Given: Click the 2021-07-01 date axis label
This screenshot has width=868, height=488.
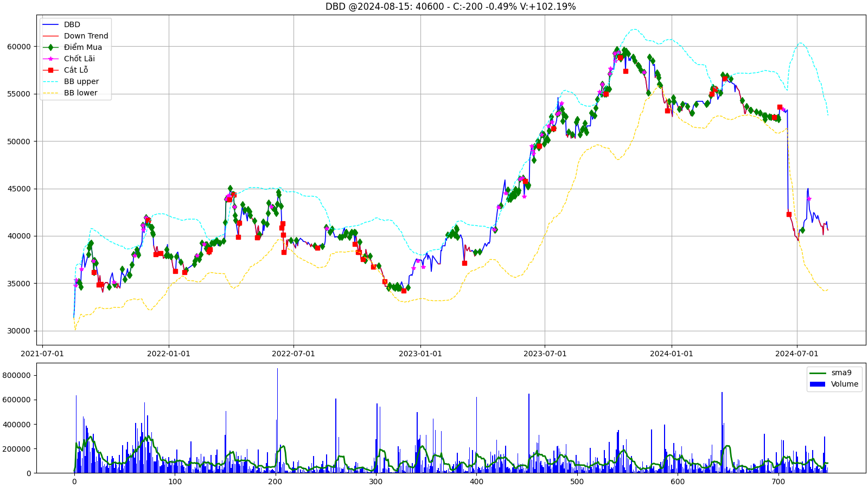Looking at the screenshot, I should pyautogui.click(x=42, y=354).
